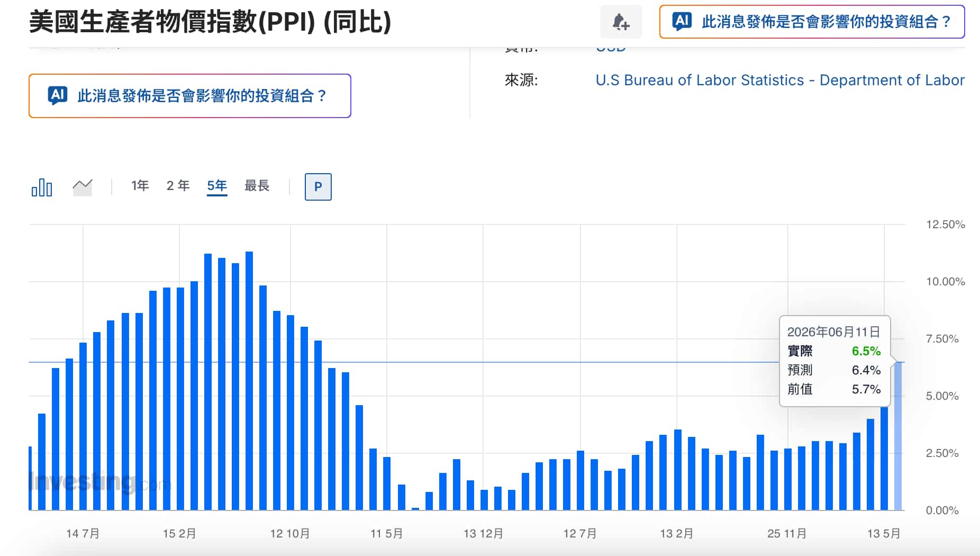
Task: Select the 最長 time range
Action: coord(257,185)
